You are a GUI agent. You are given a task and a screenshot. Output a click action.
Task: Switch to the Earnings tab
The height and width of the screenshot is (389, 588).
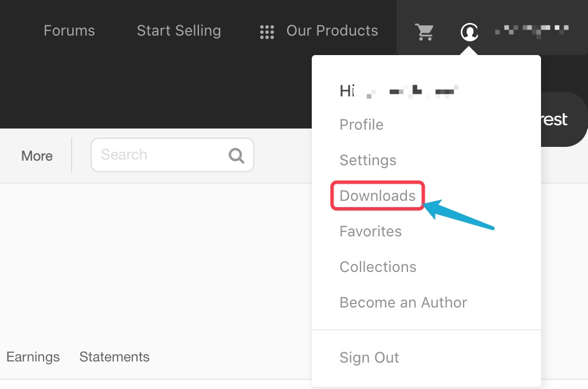pyautogui.click(x=33, y=357)
